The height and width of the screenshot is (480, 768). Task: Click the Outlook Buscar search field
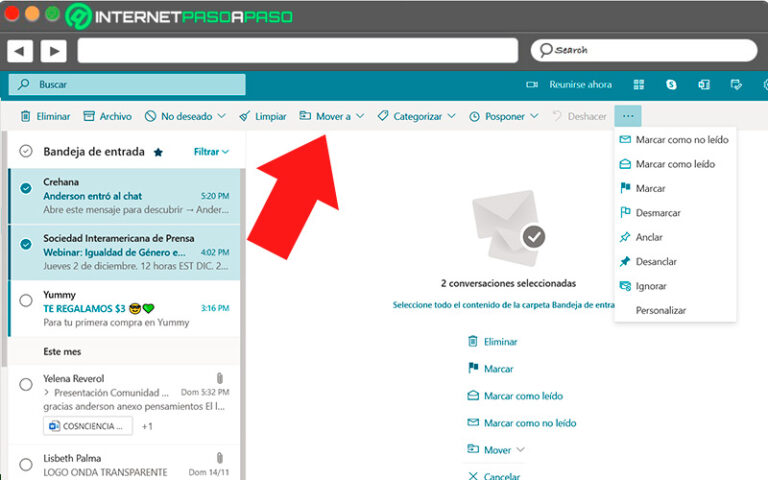(127, 84)
